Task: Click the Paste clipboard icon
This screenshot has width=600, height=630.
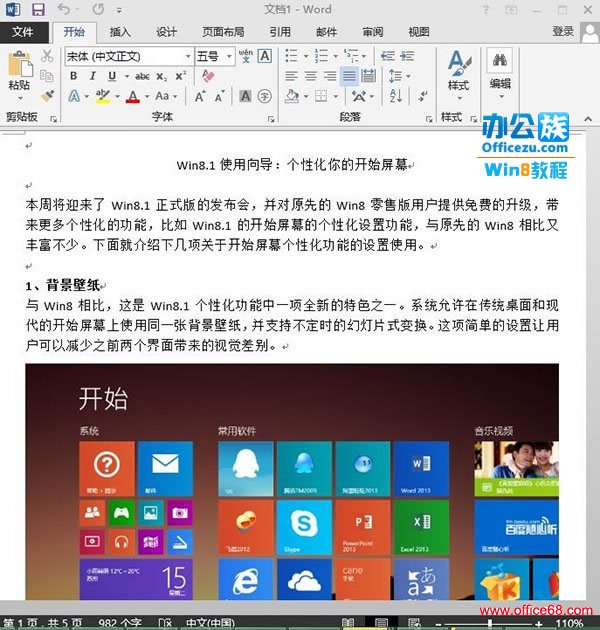Action: 19,64
